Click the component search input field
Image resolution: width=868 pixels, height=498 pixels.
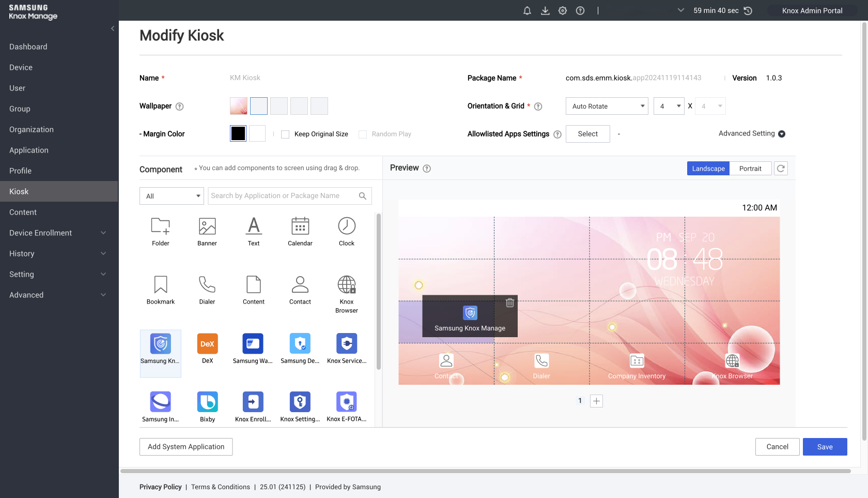click(283, 196)
